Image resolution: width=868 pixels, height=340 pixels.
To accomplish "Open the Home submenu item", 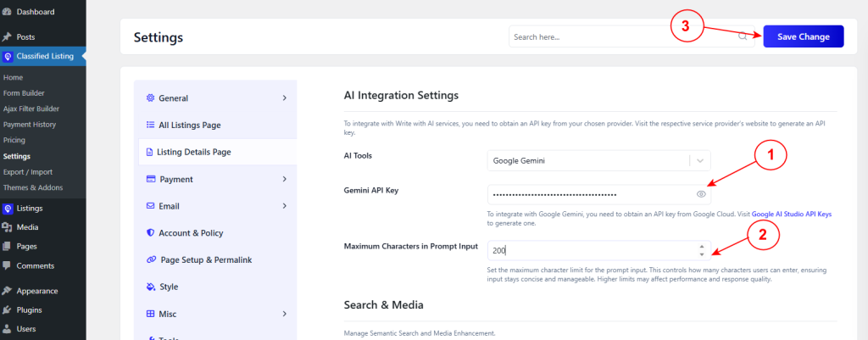I will click(x=13, y=77).
